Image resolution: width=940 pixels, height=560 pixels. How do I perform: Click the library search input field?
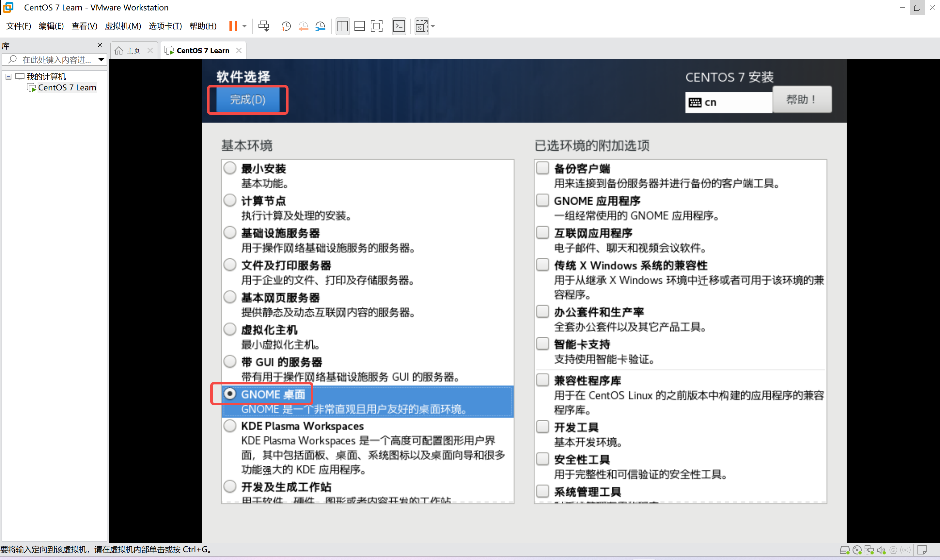click(x=56, y=60)
